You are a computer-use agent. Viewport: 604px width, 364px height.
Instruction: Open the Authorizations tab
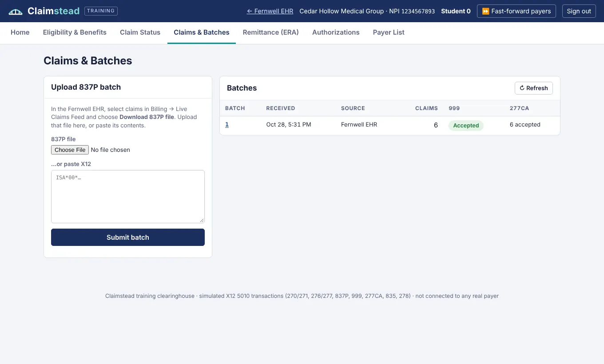click(x=336, y=32)
